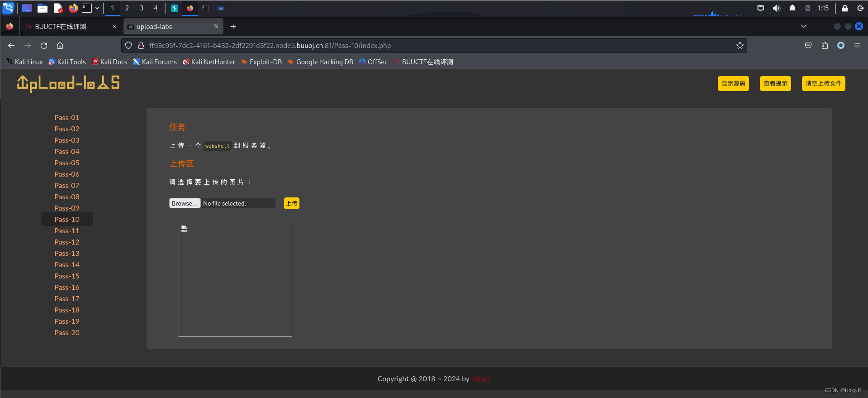Click the broken image icon in preview box
868x398 pixels.
[184, 229]
